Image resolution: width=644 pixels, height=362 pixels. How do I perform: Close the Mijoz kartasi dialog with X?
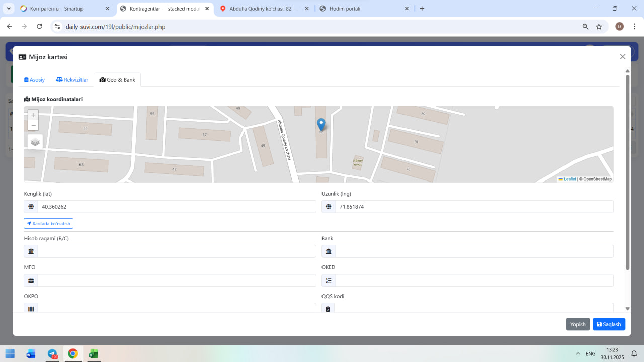pos(622,57)
